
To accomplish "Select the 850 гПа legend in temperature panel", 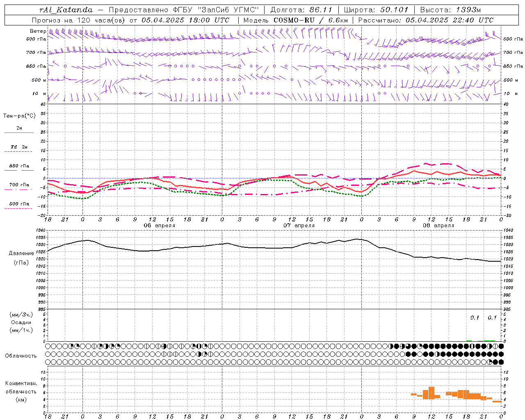I will 19,166.
